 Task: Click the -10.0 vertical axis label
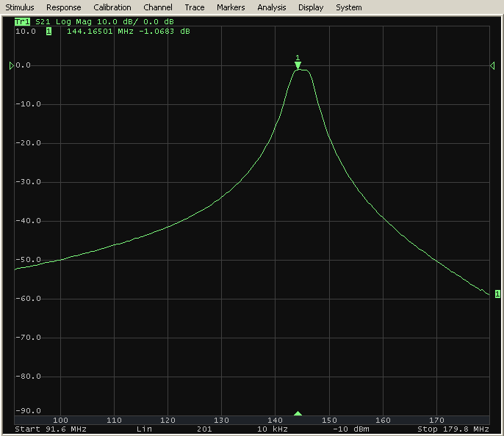pyautogui.click(x=28, y=104)
